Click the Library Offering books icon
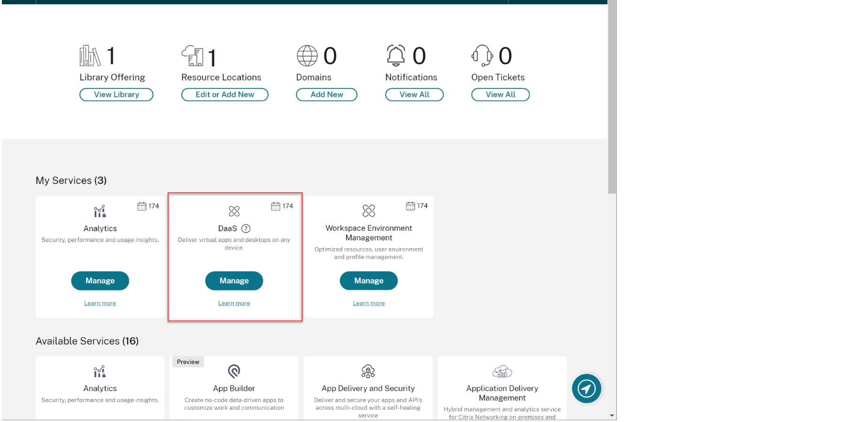Viewport: 868px width, 422px height. tap(90, 56)
